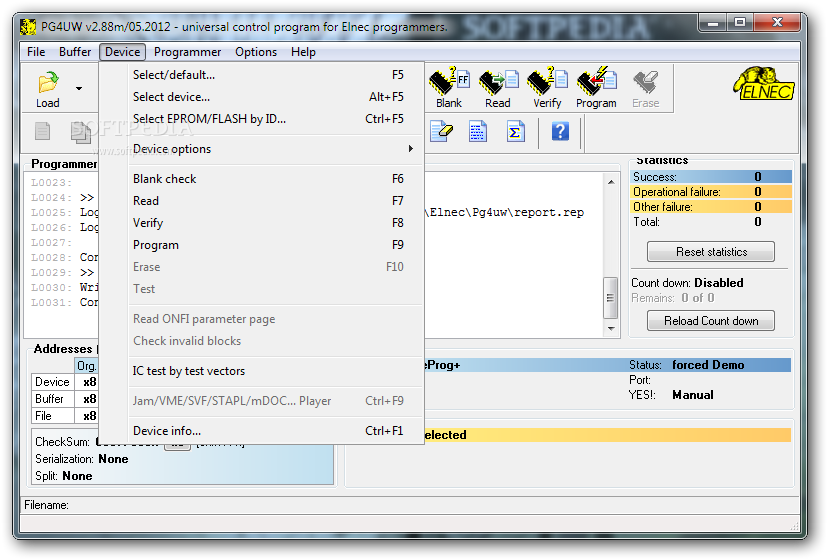Click the Split: None text
This screenshot has height=560, width=828.
(63, 475)
